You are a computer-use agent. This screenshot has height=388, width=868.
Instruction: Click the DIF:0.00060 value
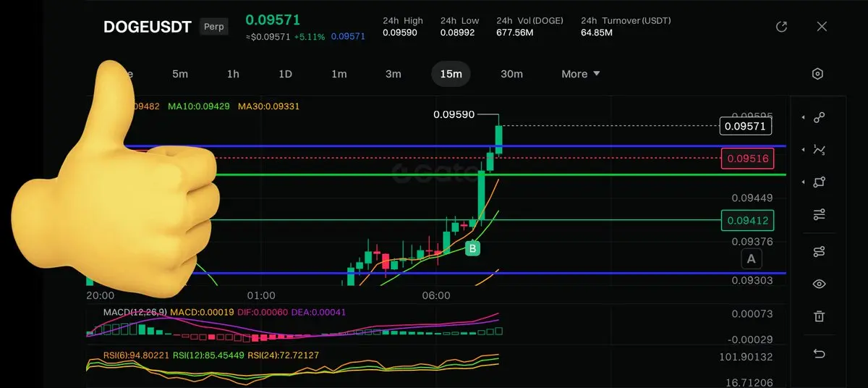pos(263,312)
